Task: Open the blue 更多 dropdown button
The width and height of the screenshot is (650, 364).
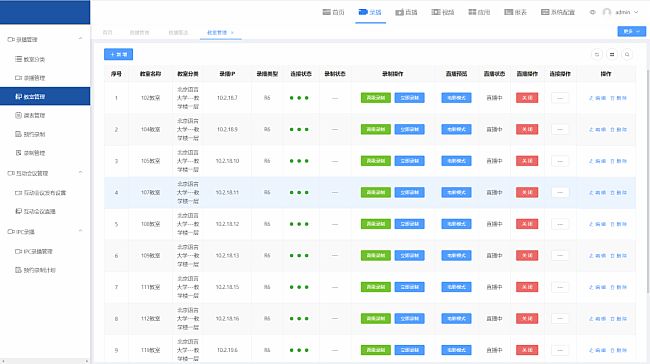Action: click(631, 32)
